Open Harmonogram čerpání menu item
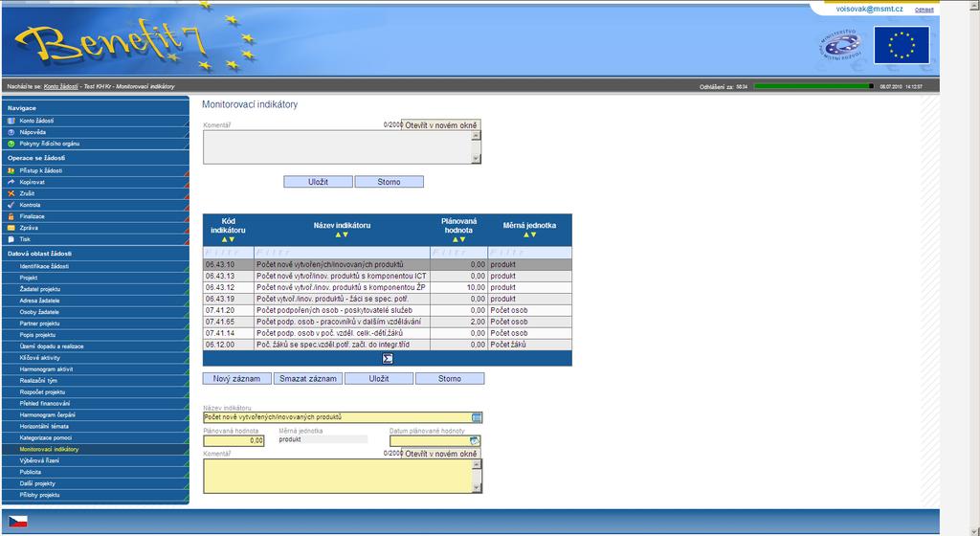 (48, 414)
